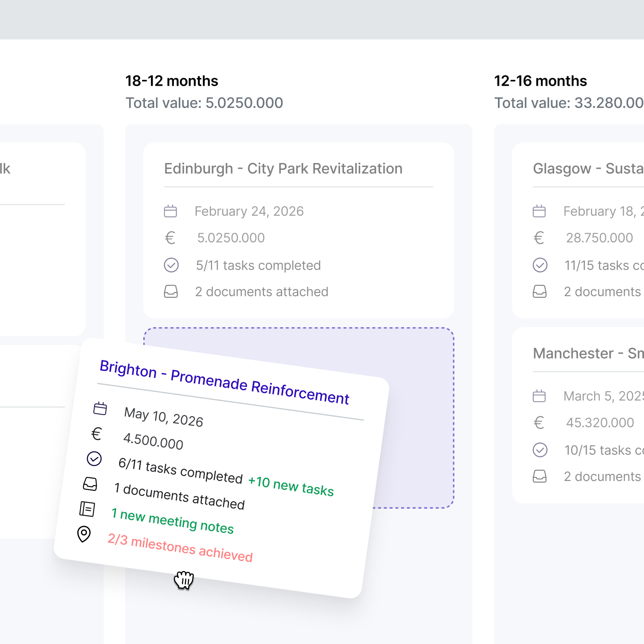644x644 pixels.
Task: Click the documents tray icon on Brighton card
Action: click(x=90, y=484)
